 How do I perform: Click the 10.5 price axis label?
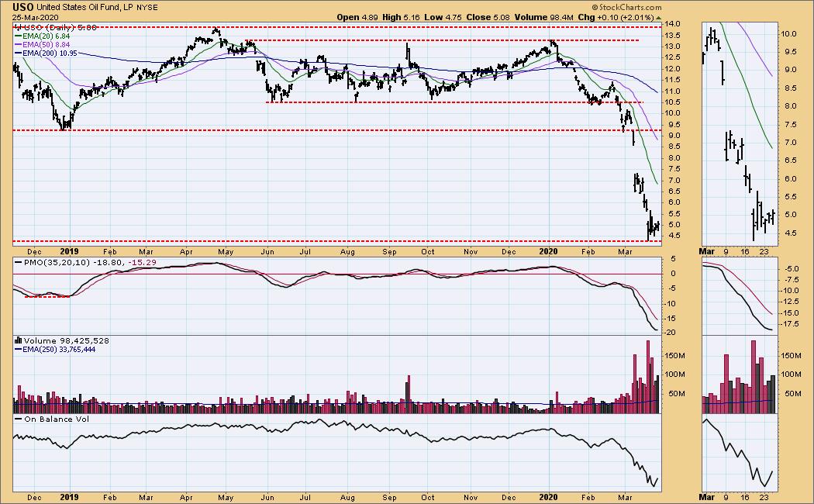672,102
